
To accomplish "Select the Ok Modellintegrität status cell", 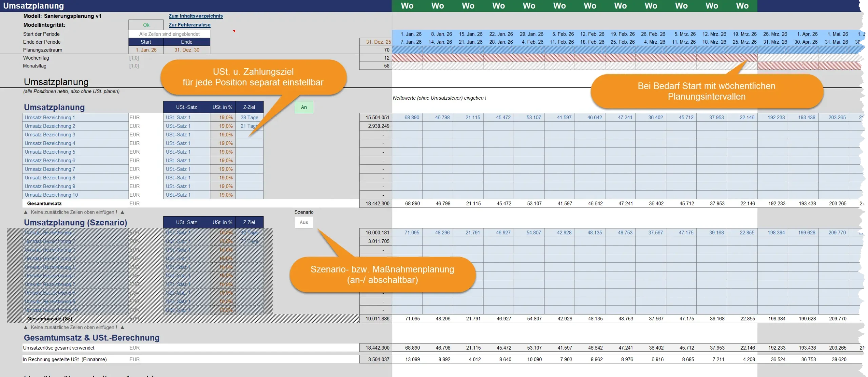I will [146, 25].
